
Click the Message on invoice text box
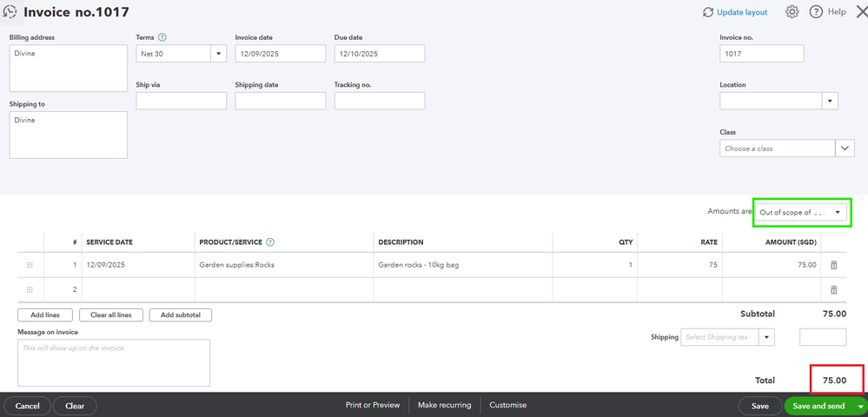[114, 362]
